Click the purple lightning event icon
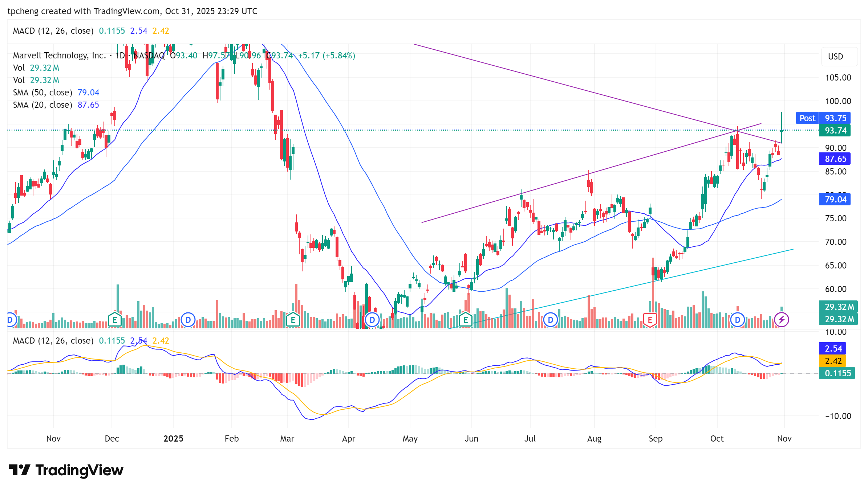This screenshot has height=492, width=868. point(781,320)
